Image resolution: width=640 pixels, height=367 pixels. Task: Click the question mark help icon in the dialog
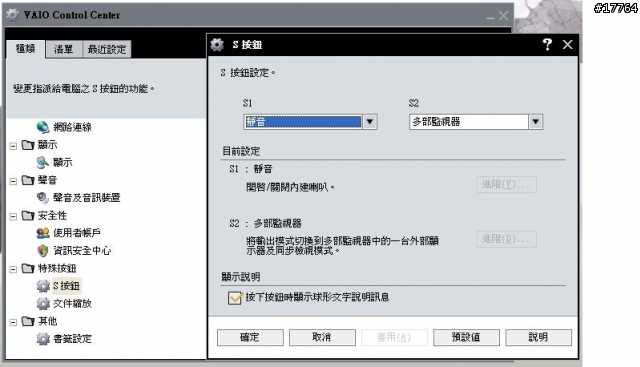547,44
